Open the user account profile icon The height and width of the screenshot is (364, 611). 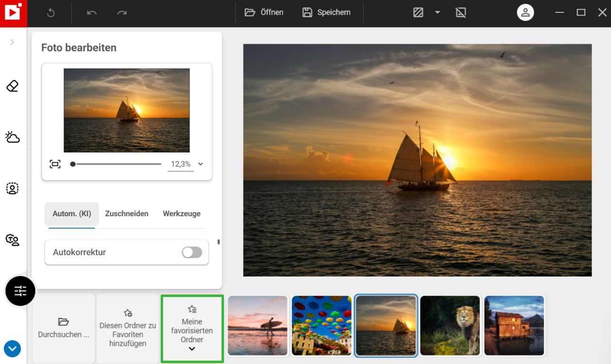pyautogui.click(x=525, y=13)
